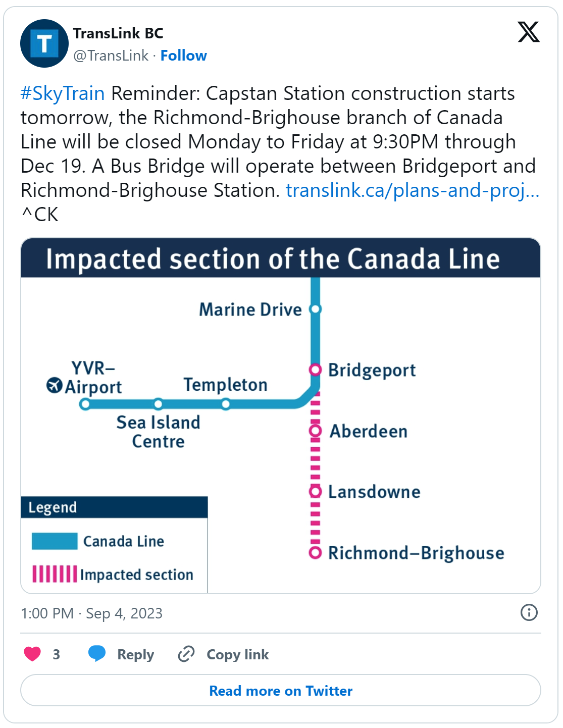Click the airplane icon beside YVR–Airport

click(54, 385)
